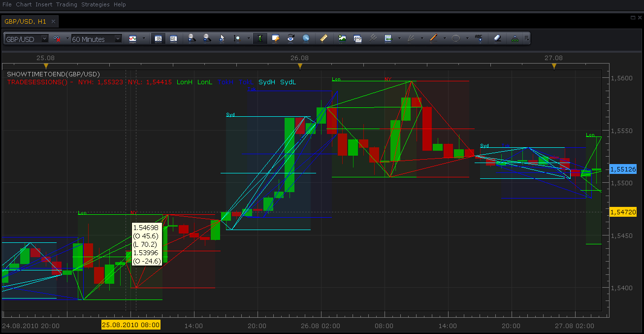Click the 25.08 date marker triangle
Image resolution: width=644 pixels, height=334 pixels.
click(46, 66)
